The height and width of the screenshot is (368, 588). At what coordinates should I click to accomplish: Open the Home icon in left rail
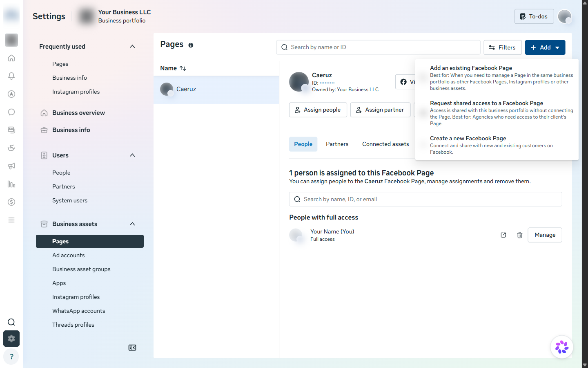(11, 58)
